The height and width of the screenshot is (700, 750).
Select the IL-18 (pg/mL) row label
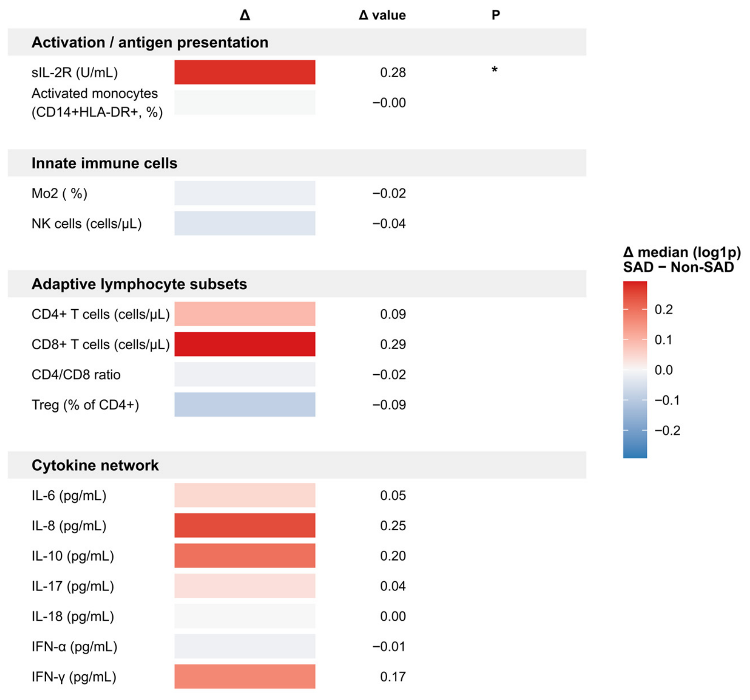[73, 616]
